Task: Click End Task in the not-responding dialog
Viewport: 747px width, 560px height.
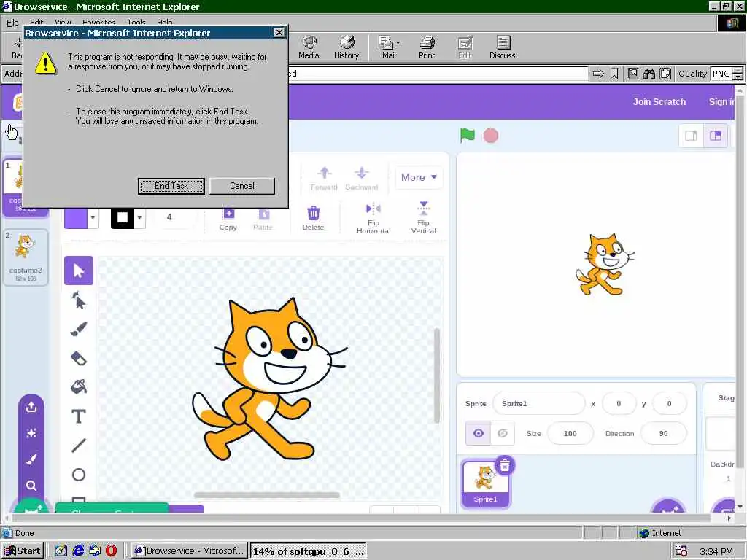Action: point(171,186)
